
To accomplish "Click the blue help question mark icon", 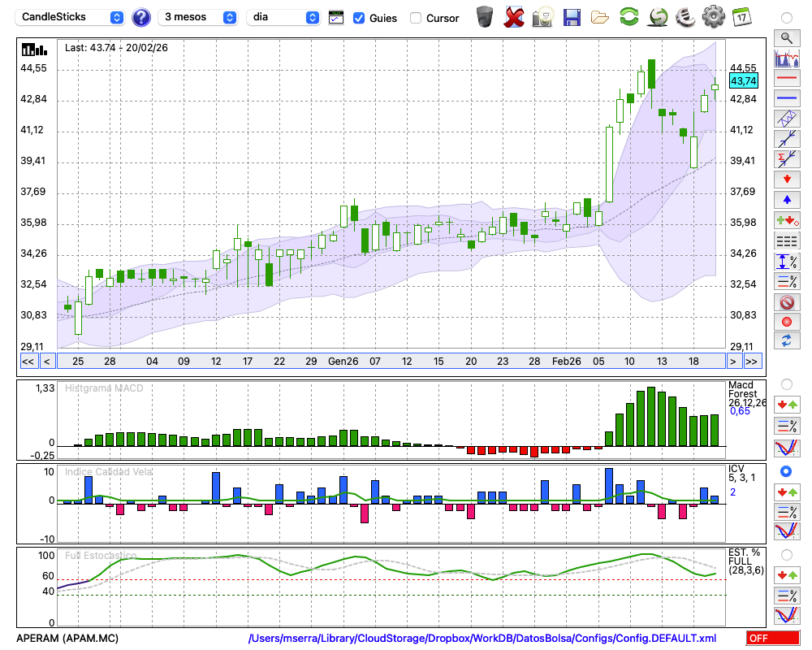I will coord(141,17).
